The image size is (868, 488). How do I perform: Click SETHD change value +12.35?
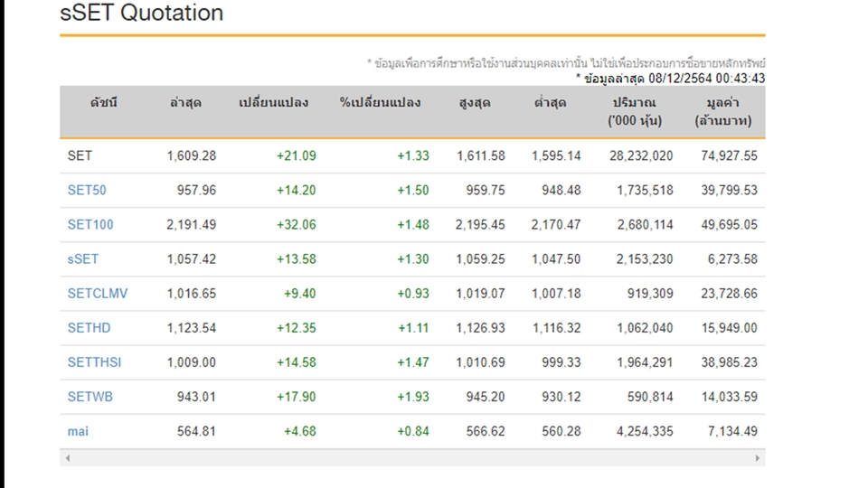point(297,328)
